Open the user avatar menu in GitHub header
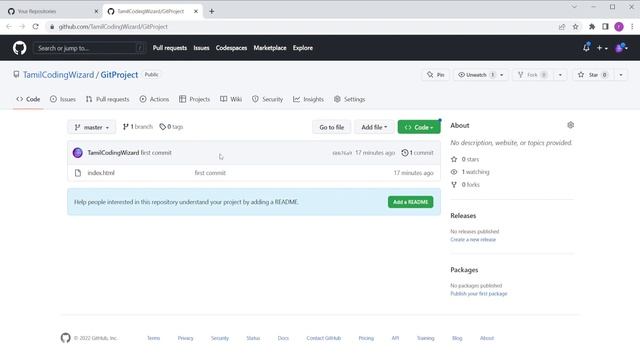The image size is (640, 360). click(x=621, y=48)
